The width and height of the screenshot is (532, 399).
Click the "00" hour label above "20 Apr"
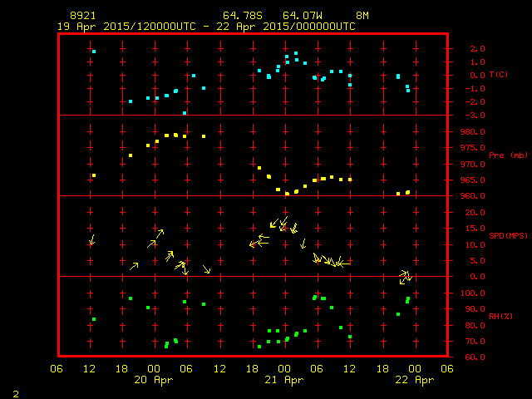pos(154,369)
